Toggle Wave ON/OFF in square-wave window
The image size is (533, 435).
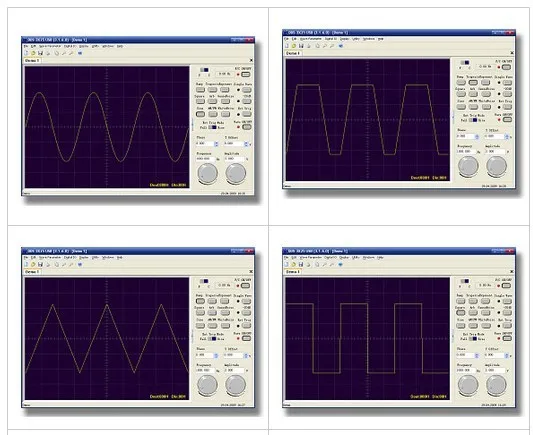(507, 338)
